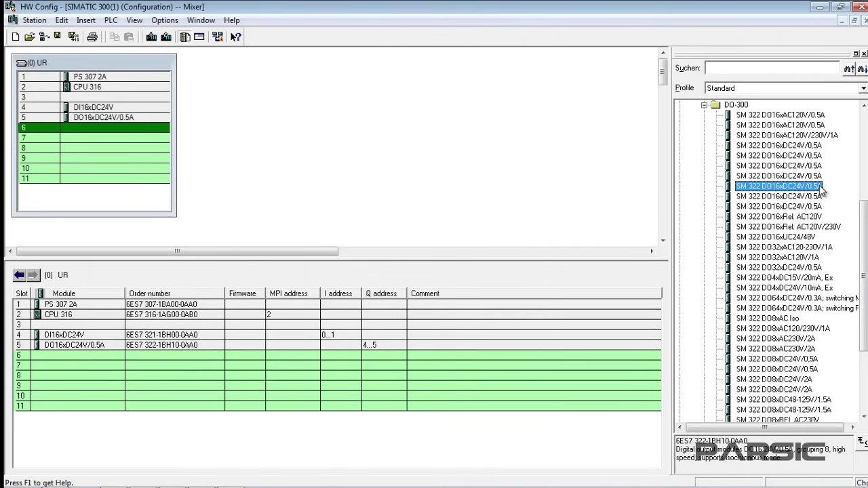Open the Station menu
868x488 pixels.
pos(35,20)
